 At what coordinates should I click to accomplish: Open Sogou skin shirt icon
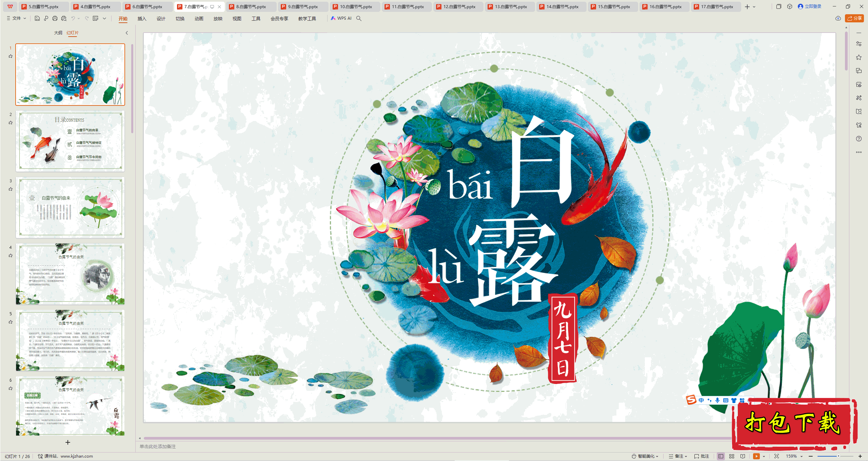tap(734, 400)
